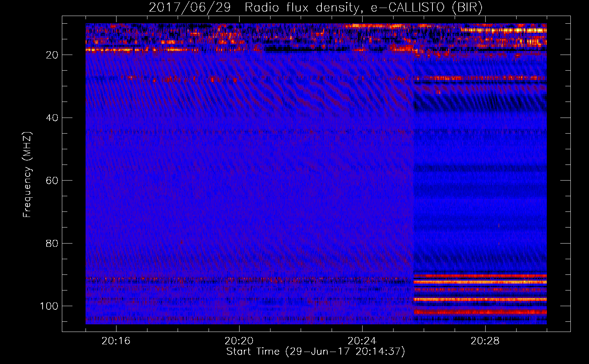Click the '20:16' time tick label
The height and width of the screenshot is (364, 589).
pos(116,341)
